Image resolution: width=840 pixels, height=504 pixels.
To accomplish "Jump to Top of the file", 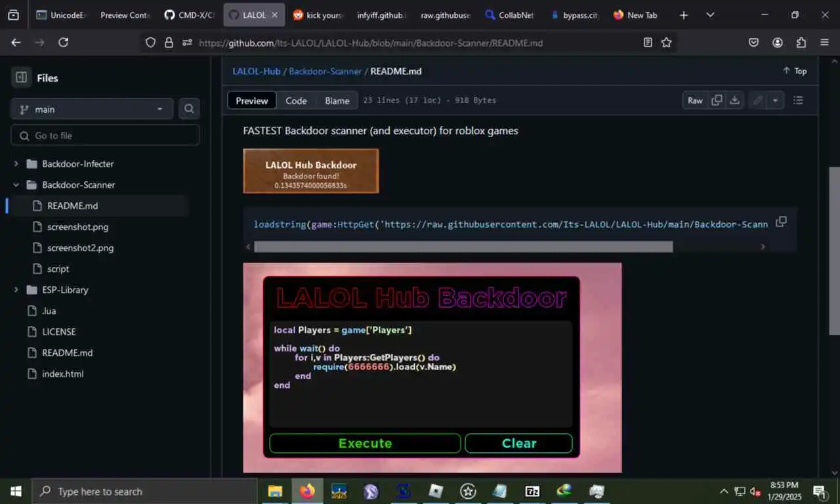I will (x=795, y=71).
